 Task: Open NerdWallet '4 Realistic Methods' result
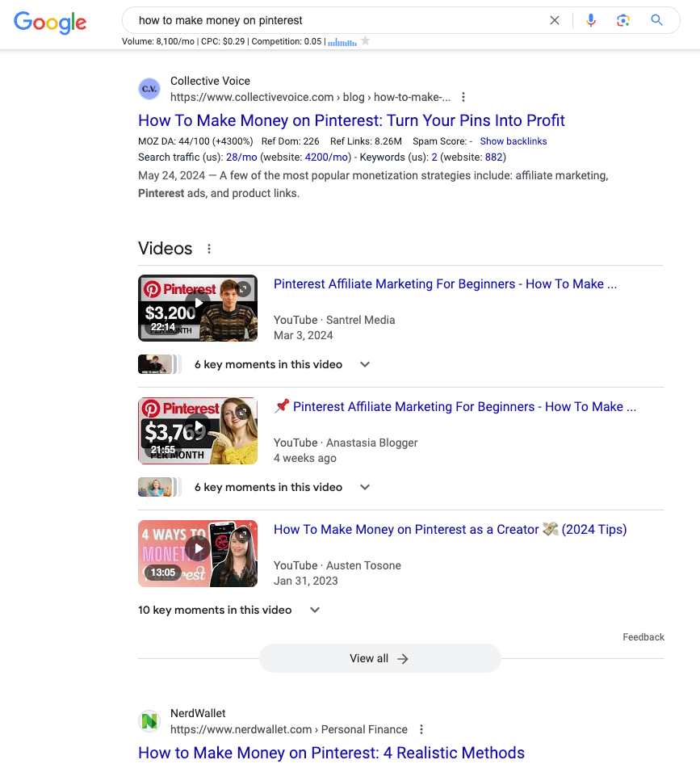click(x=331, y=753)
